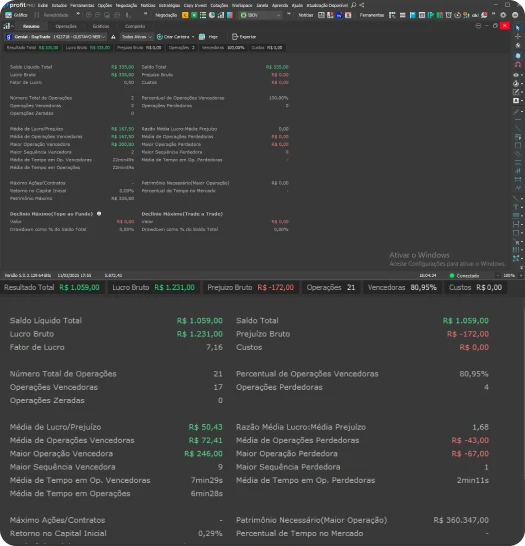Click the Resultado Total R$ 1.059,00 value

(79, 287)
